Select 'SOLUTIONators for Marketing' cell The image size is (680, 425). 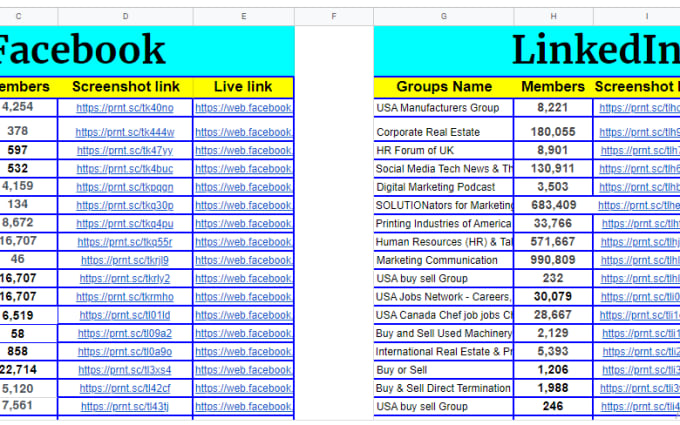(x=444, y=205)
